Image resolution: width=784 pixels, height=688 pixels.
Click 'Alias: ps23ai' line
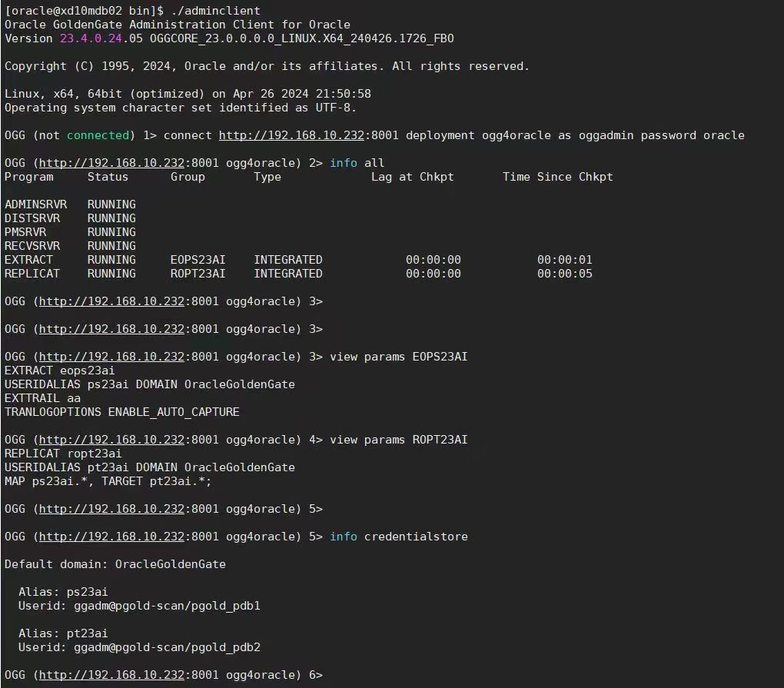click(63, 592)
